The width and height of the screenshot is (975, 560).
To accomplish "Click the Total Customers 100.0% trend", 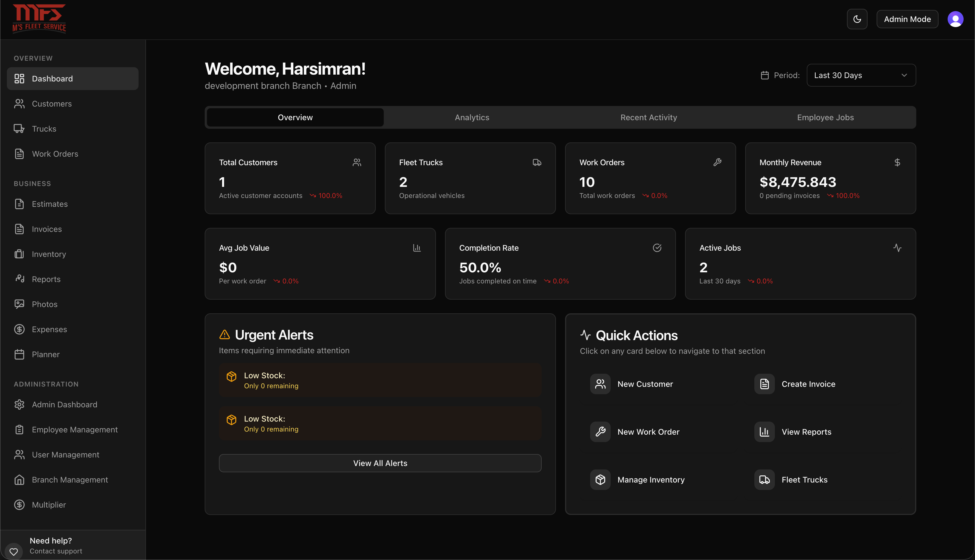I will pos(326,196).
